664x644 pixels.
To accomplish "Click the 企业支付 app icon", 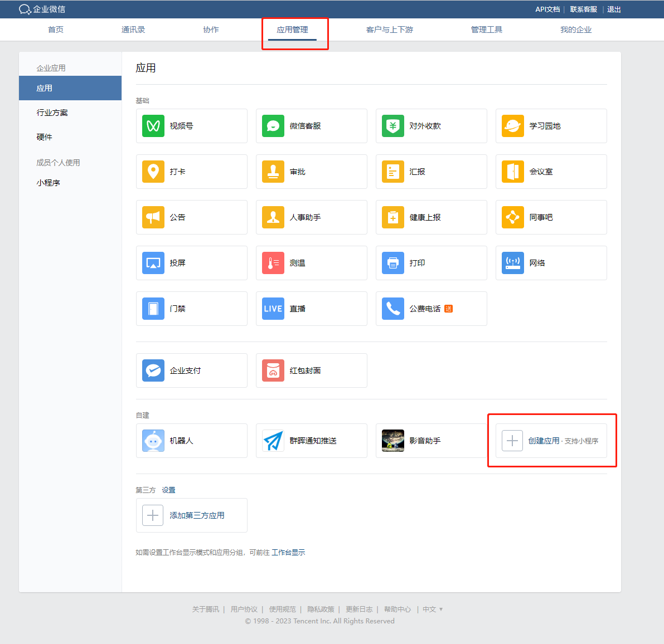I will [153, 370].
